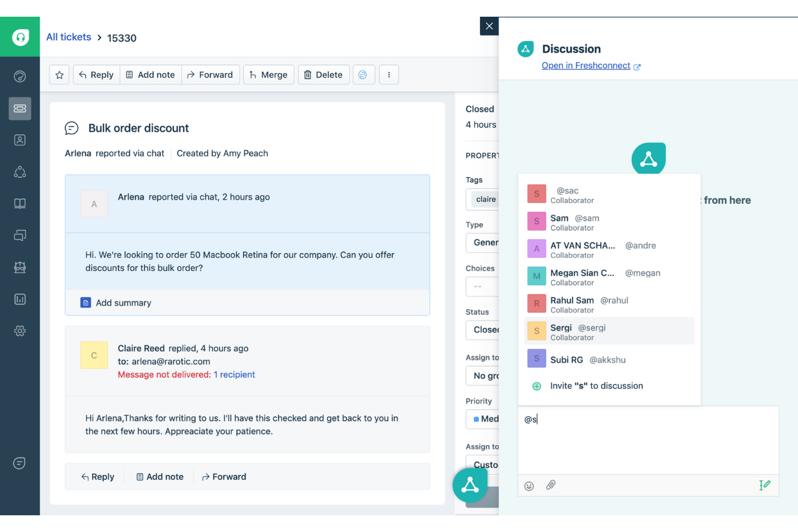Open the Admin settings gear in sidebar

click(20, 330)
